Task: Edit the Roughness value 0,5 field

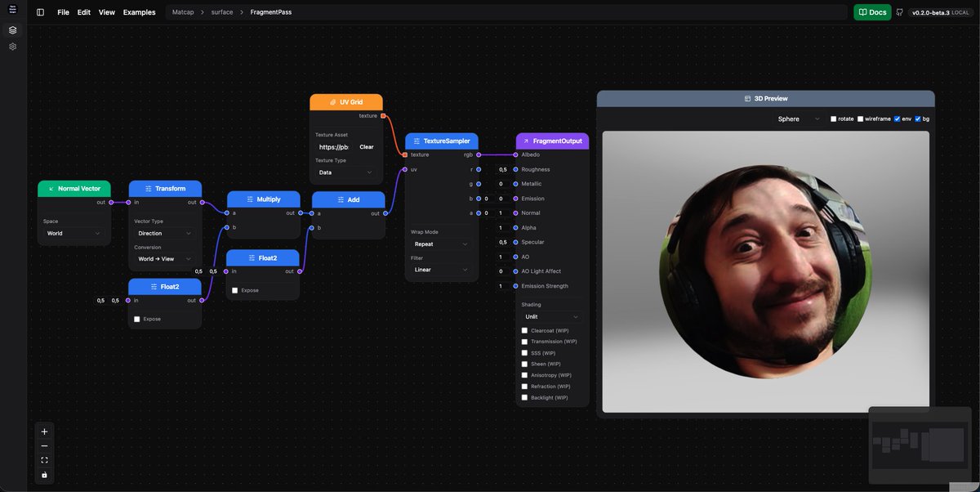Action: (503, 169)
